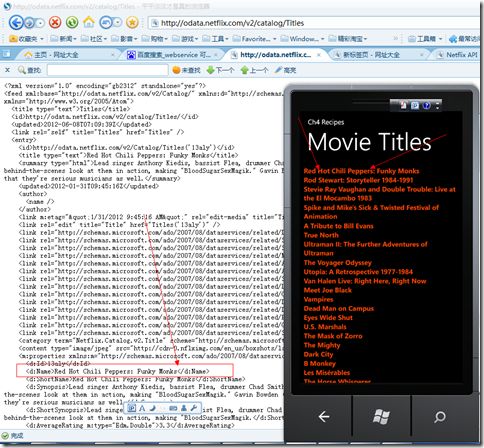Viewport: 484px width, 448px height.
Task: Click the find bar search text field
Action: pos(107,70)
